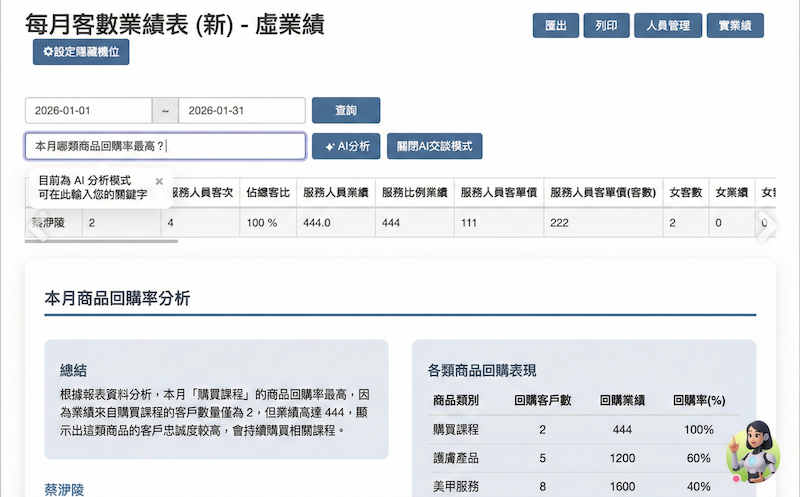This screenshot has height=497, width=800.
Task: Click 服務比例業績 column header
Action: [414, 192]
